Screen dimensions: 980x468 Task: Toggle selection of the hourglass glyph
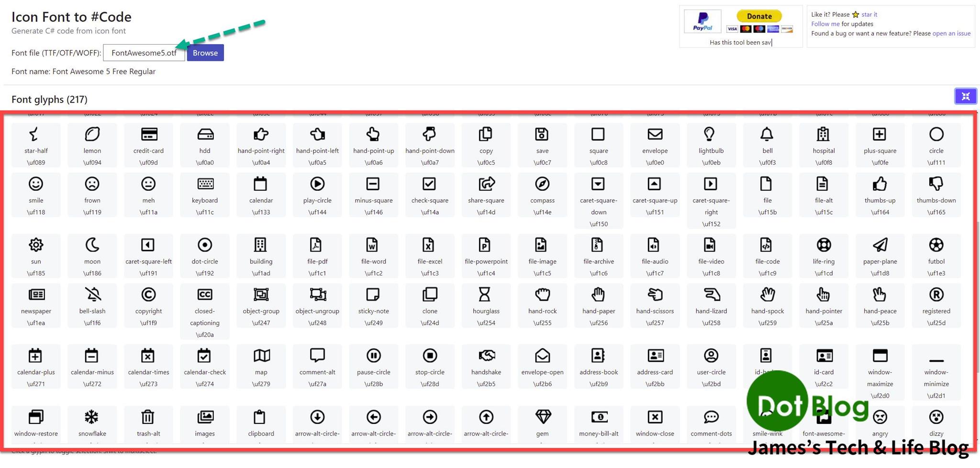click(x=486, y=305)
